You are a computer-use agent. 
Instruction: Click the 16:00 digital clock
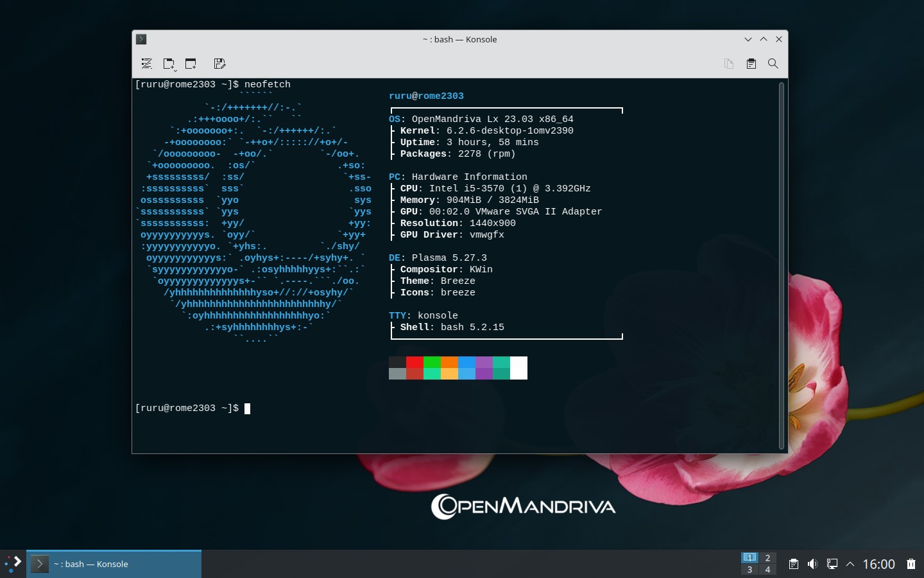click(878, 564)
